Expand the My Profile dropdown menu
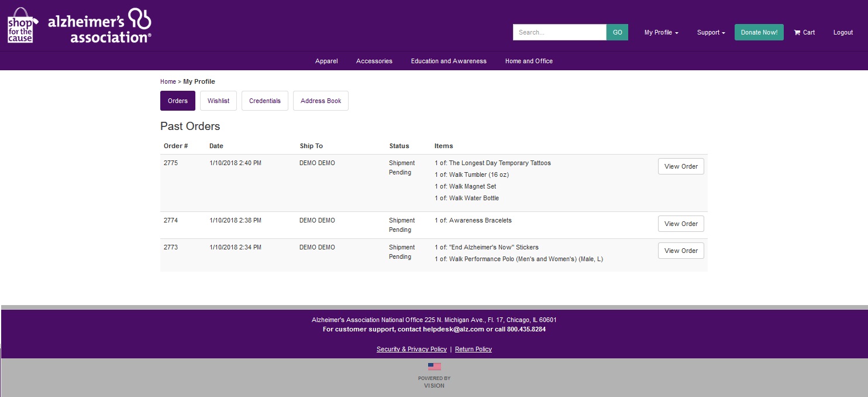The height and width of the screenshot is (397, 868). tap(661, 33)
